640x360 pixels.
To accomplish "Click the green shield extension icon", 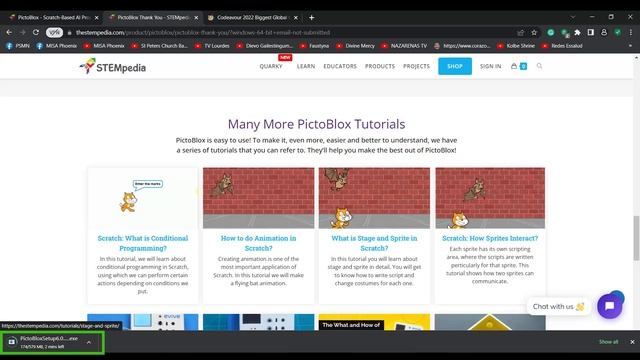I will [x=618, y=32].
